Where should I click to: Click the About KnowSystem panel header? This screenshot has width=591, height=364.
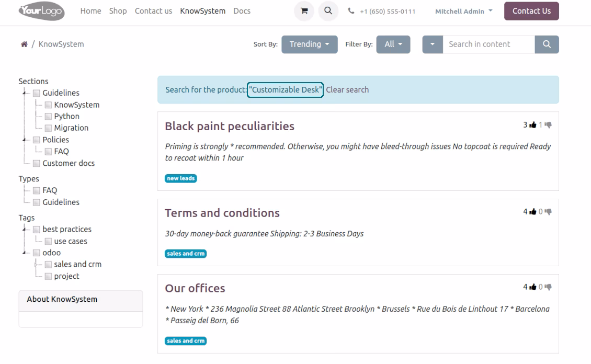tap(81, 301)
